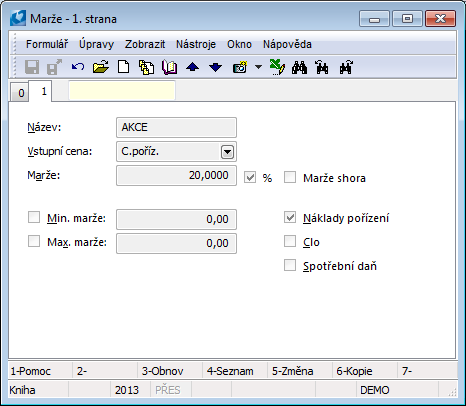The width and height of the screenshot is (466, 406).
Task: Switch to tab 0
Action: (x=21, y=93)
